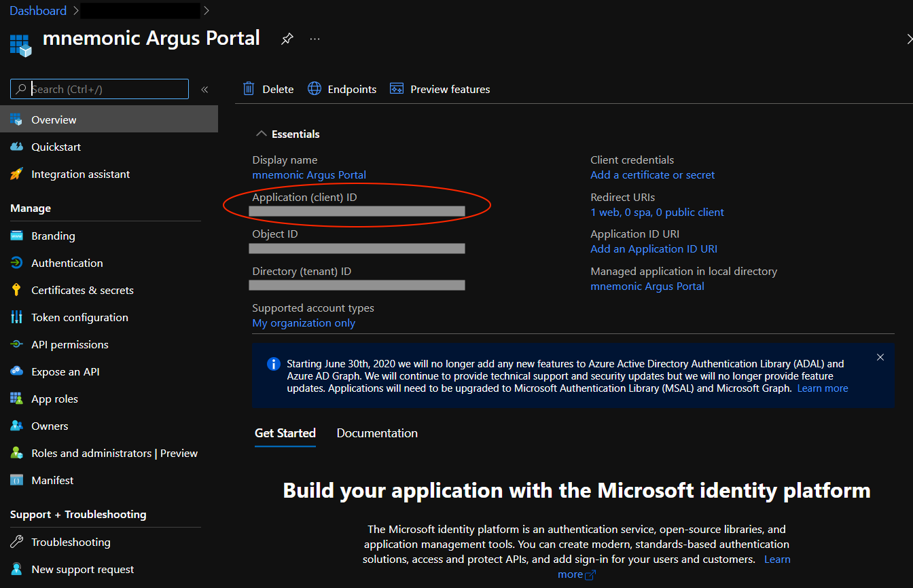Click Learn more in the ADAL notice
913x588 pixels.
[x=823, y=388]
